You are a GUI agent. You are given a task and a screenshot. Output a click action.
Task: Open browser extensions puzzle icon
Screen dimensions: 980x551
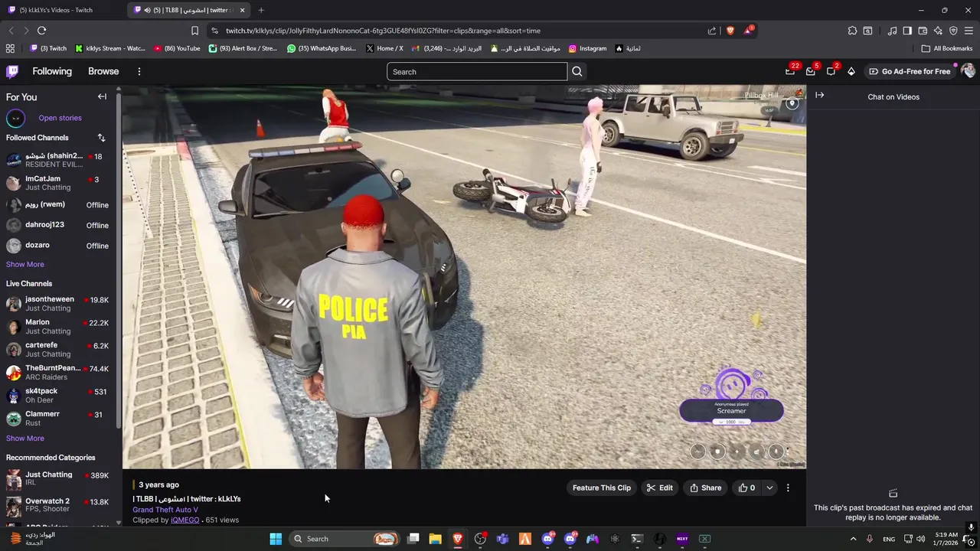(852, 31)
